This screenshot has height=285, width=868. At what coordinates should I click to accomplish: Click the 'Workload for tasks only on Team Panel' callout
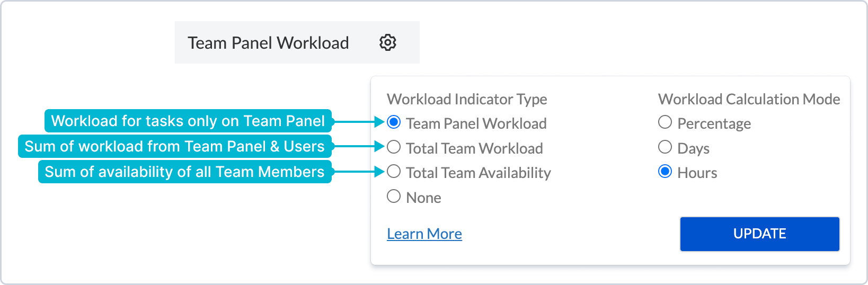coord(188,121)
